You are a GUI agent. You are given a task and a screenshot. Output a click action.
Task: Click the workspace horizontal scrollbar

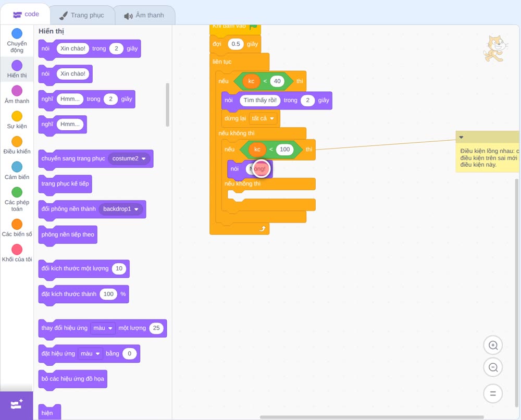point(371,417)
